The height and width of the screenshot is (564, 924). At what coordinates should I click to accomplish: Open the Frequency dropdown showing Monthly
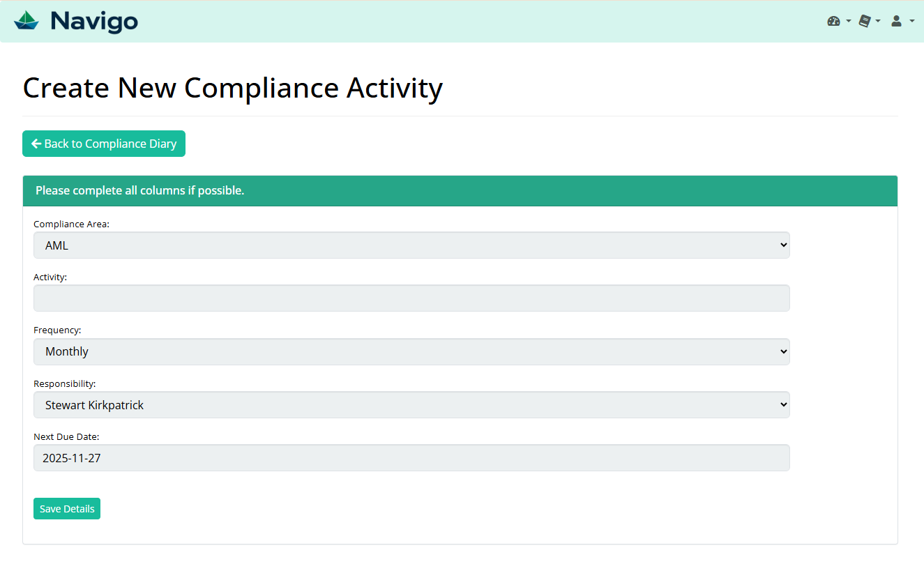pos(411,352)
